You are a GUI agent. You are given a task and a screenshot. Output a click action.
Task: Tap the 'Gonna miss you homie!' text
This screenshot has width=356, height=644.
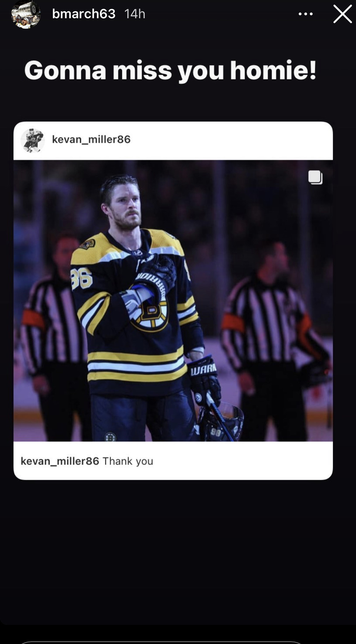tap(170, 71)
